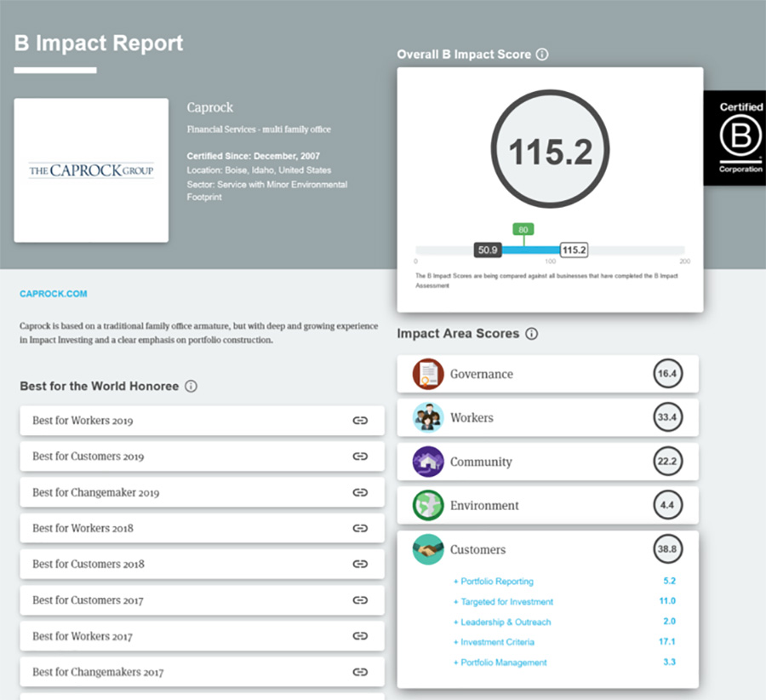Viewport: 766px width, 700px height.
Task: Click the info icon beside Overall B Impact Score
Action: [x=542, y=55]
